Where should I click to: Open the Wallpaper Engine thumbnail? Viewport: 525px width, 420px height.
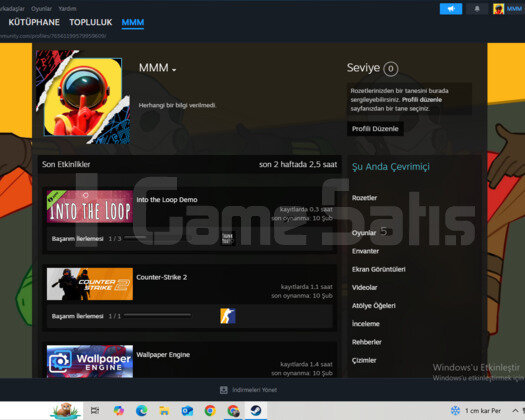[90, 361]
